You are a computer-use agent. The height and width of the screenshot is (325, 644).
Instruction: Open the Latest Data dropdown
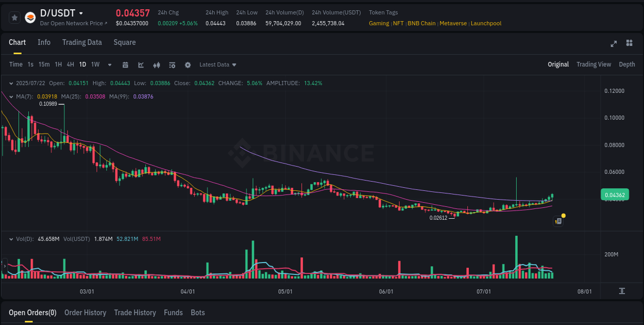[217, 64]
